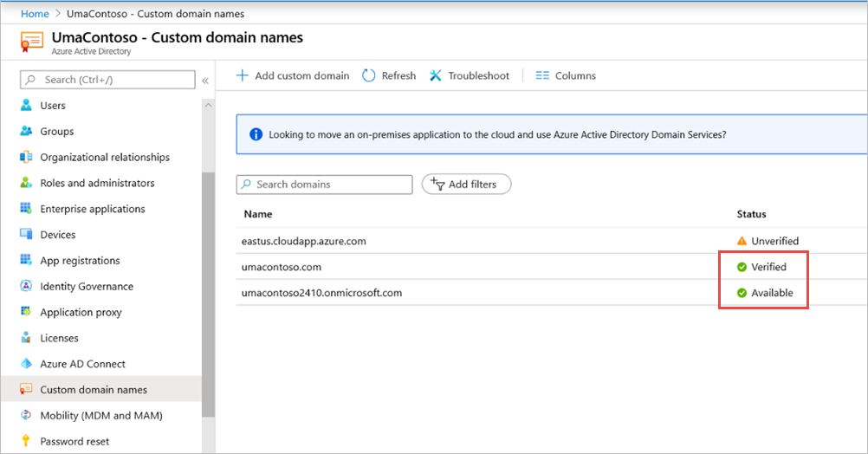
Task: Click the Troubleshoot tools icon
Action: pos(436,75)
